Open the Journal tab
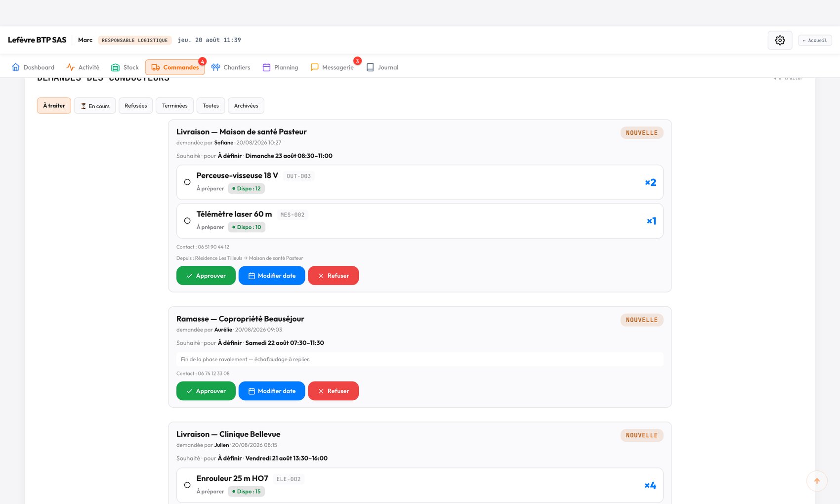Image resolution: width=840 pixels, height=504 pixels. click(382, 67)
